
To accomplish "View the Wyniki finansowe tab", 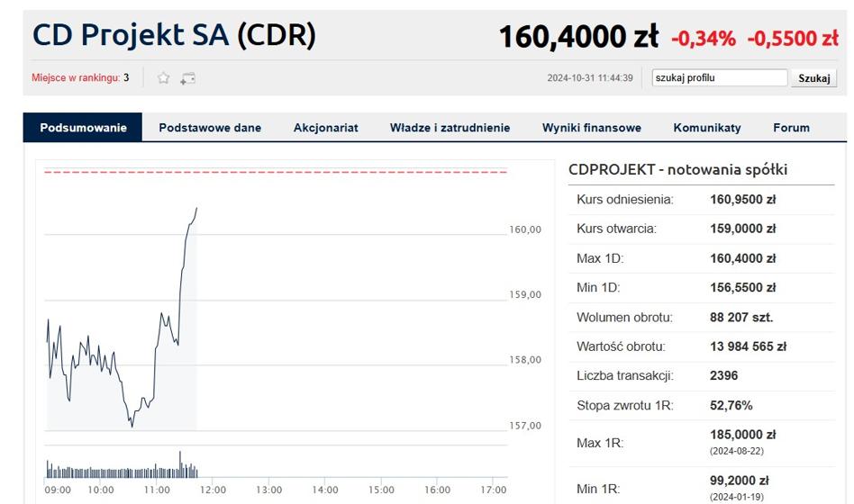I will coord(592,128).
